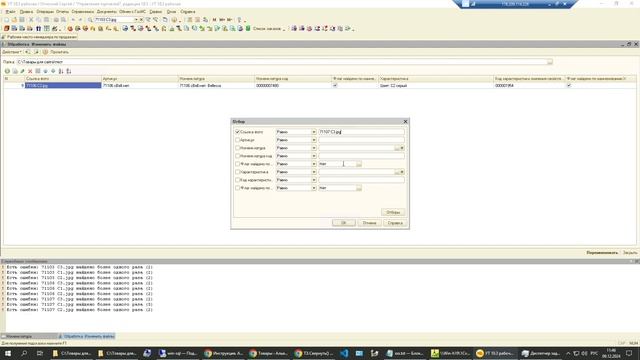Click the Cut icon in main toolbar
Viewport: 640px width, 360px height.
coord(31,20)
